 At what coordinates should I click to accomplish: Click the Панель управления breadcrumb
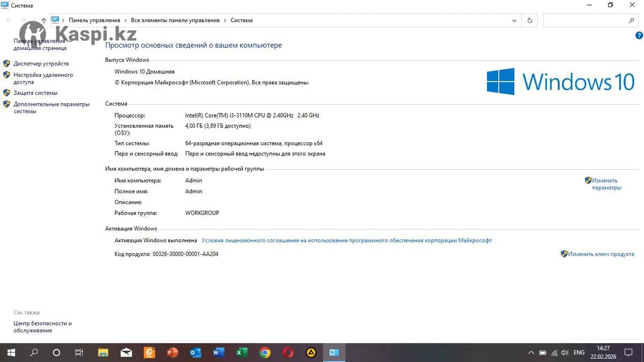pyautogui.click(x=94, y=20)
